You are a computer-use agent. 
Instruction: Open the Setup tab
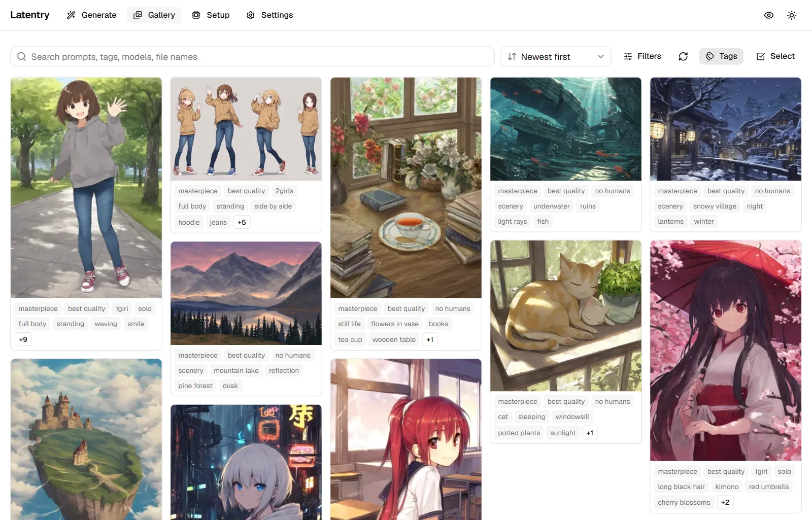tap(211, 15)
